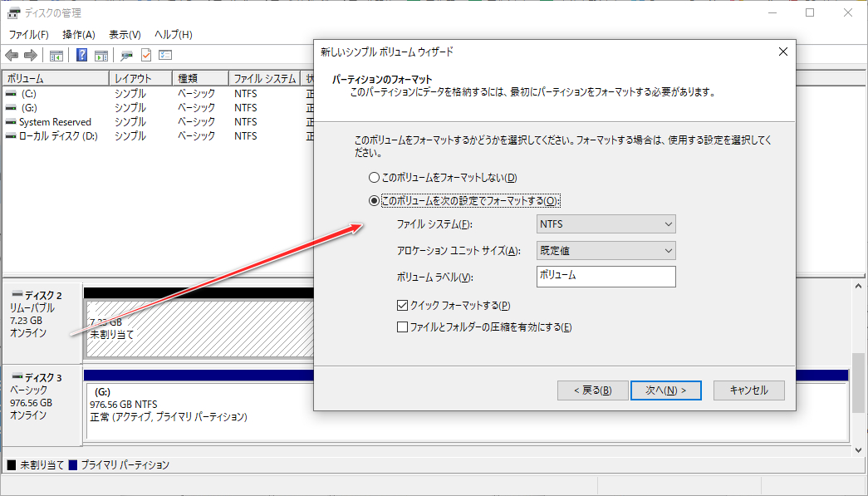Click the drive icon beside (C:) volume

click(11, 94)
